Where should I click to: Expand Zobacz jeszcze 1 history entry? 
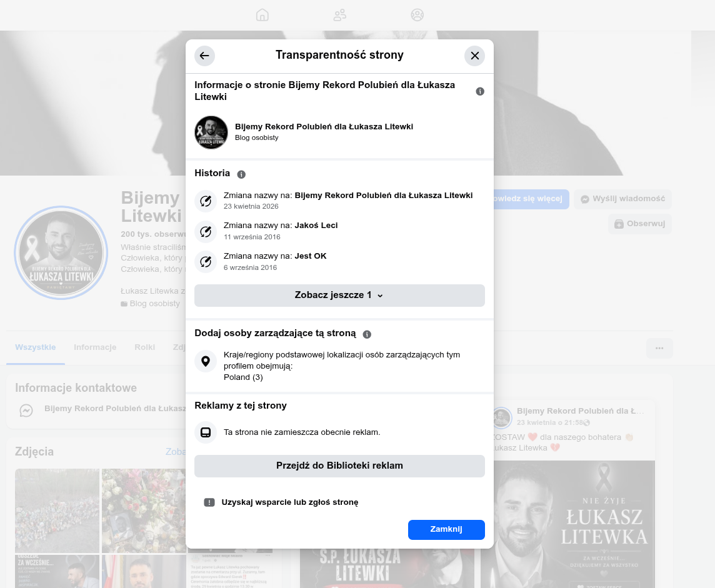(x=339, y=295)
